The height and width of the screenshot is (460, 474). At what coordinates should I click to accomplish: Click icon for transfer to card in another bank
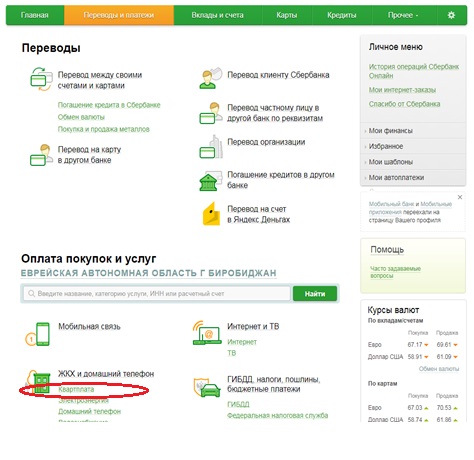[x=41, y=155]
